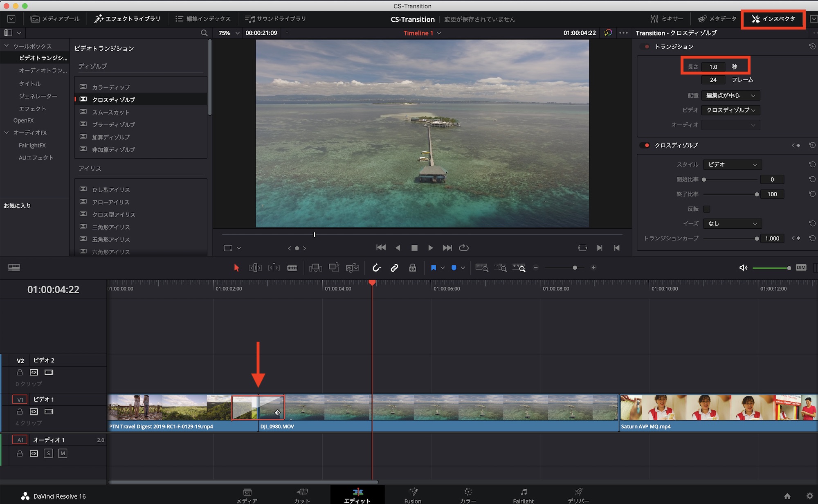Check the 反転 checkbox
The height and width of the screenshot is (504, 818).
706,209
